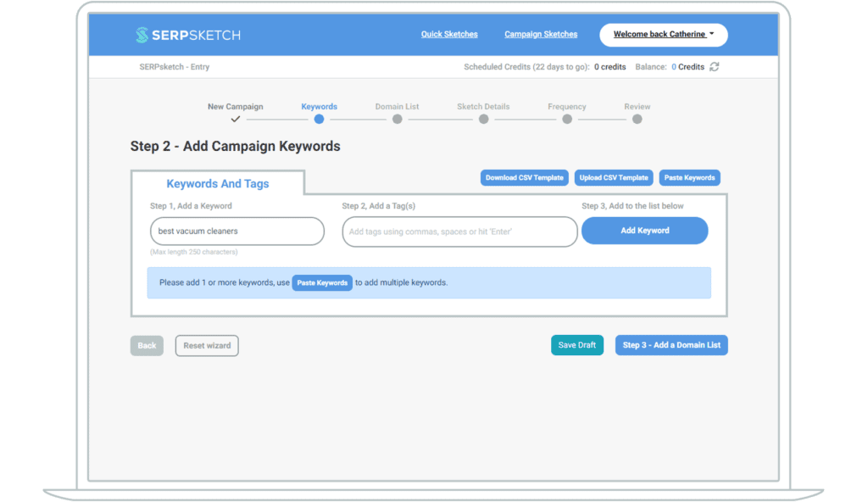Jump to the Review step marker

click(x=637, y=119)
